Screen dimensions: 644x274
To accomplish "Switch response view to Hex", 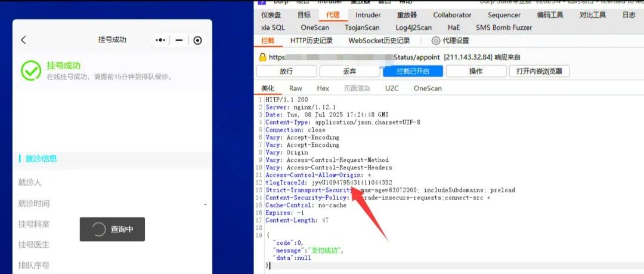I will [x=323, y=88].
